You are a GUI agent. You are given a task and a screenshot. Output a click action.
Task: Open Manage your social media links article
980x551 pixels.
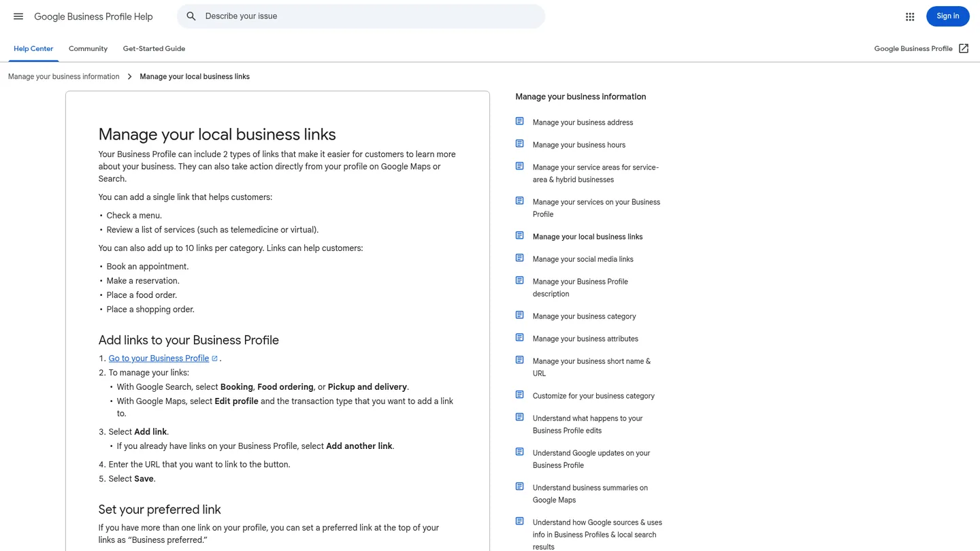pyautogui.click(x=583, y=259)
